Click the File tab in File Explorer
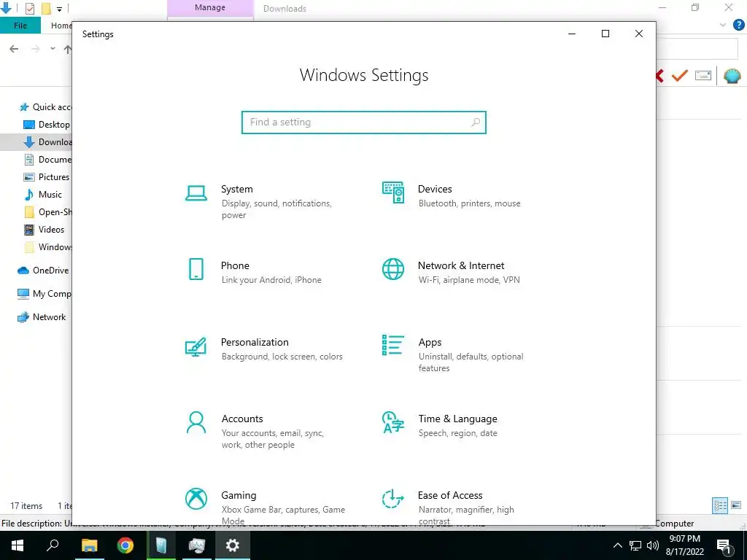Screen dimensions: 747x560 point(20,26)
